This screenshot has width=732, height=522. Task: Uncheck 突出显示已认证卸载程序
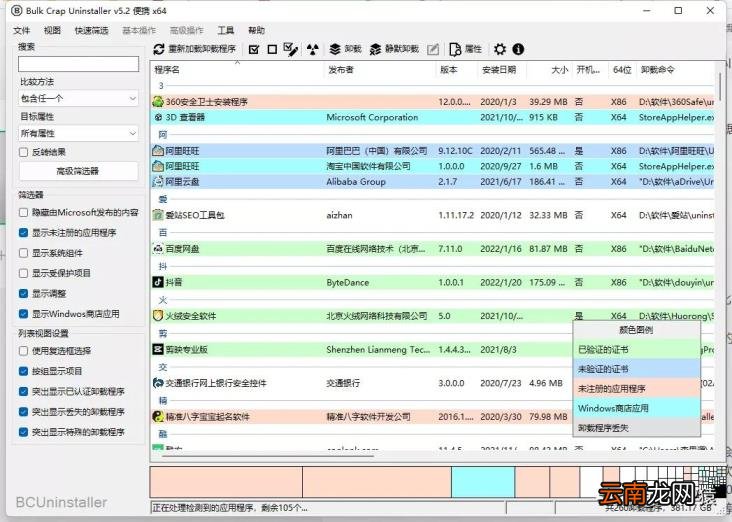pyautogui.click(x=23, y=391)
